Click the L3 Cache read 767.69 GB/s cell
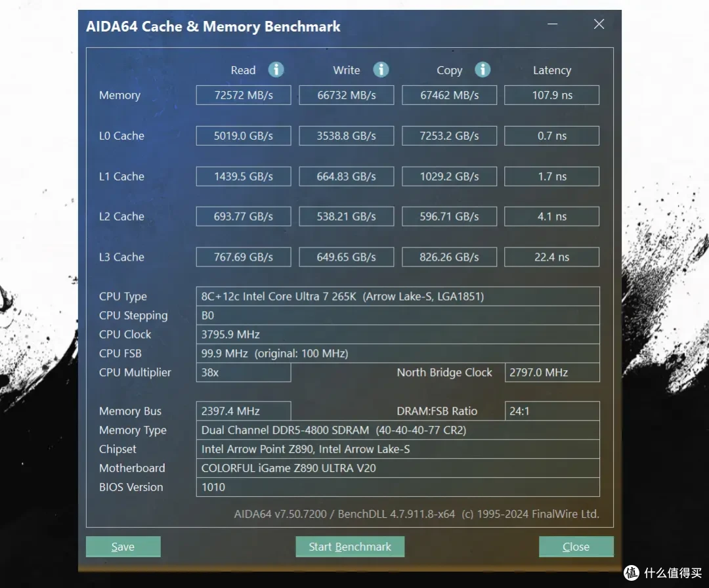Screen dimensions: 709x588 click(244, 257)
